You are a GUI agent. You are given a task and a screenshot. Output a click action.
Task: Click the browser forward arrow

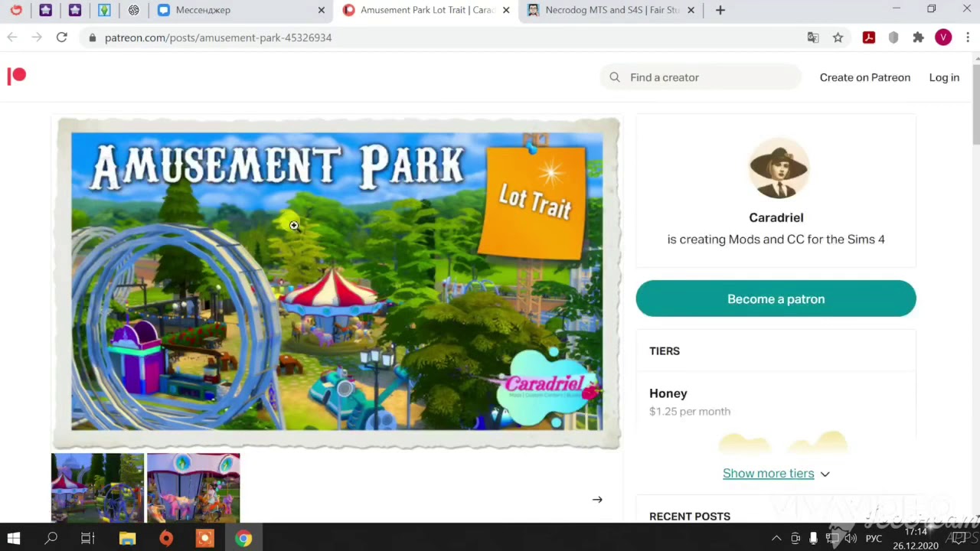pyautogui.click(x=37, y=37)
